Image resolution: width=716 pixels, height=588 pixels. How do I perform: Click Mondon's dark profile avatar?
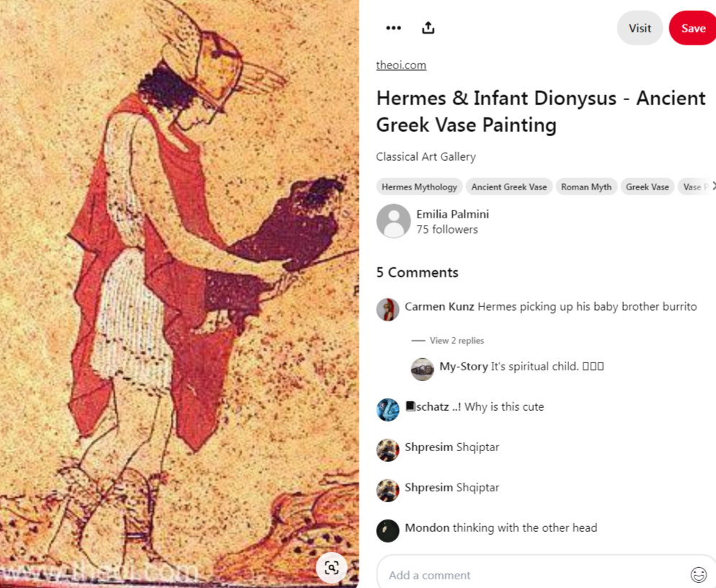388,530
